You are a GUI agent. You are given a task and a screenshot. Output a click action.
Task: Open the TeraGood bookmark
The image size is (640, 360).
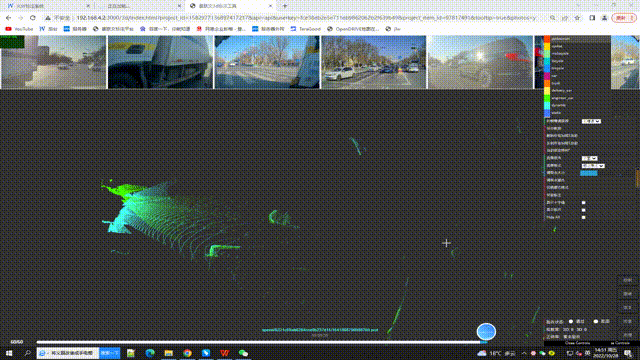pyautogui.click(x=305, y=29)
